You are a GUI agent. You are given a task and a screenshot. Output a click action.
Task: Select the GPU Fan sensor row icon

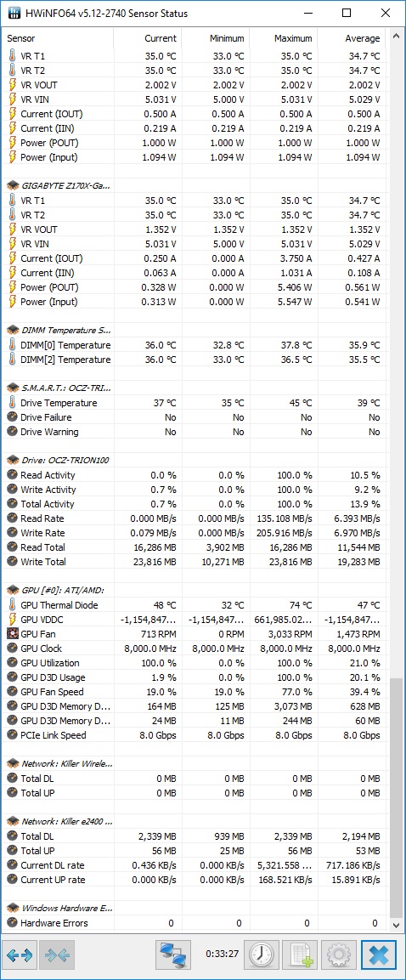[13, 634]
